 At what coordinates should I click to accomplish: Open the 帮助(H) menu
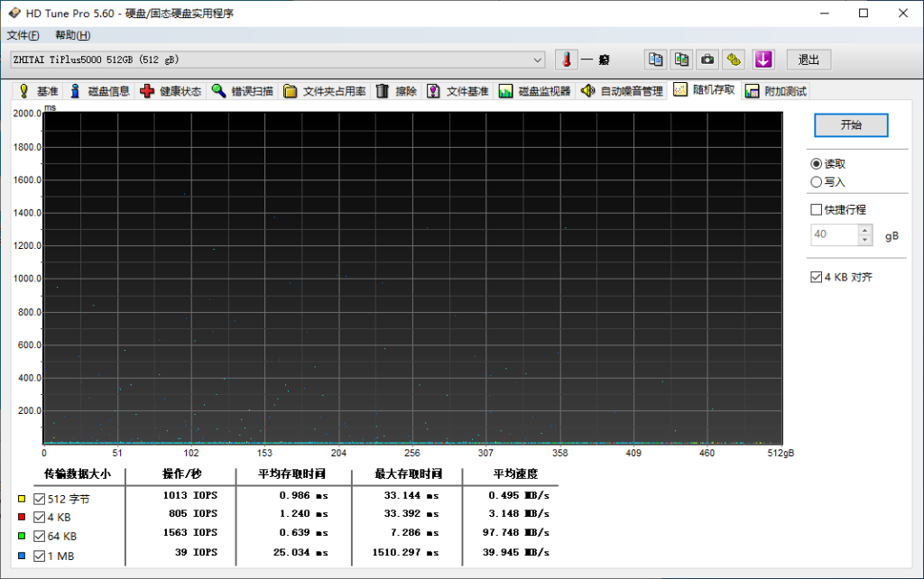[x=72, y=35]
